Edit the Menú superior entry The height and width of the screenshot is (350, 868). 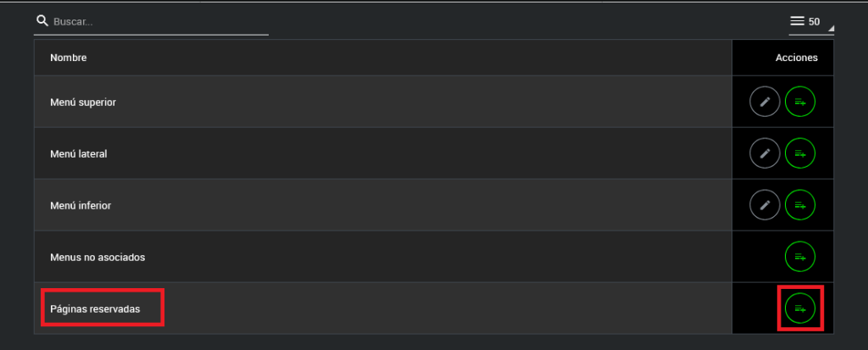(x=765, y=103)
